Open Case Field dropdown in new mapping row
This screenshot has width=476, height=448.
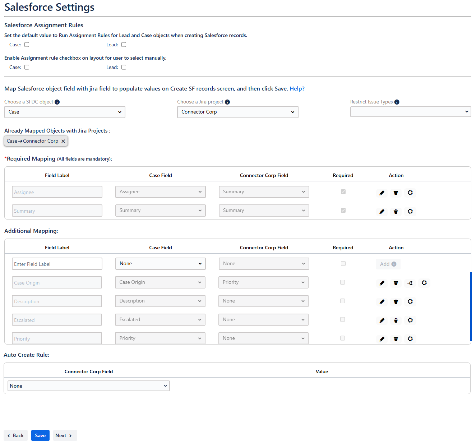[161, 264]
